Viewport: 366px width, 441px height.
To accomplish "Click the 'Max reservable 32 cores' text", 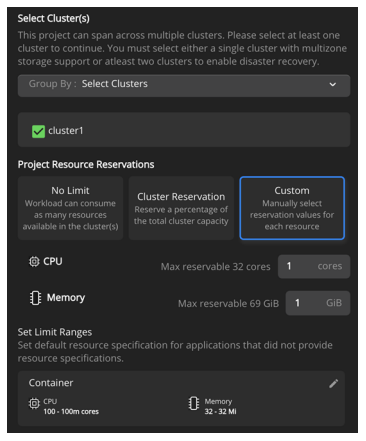I will (x=215, y=267).
